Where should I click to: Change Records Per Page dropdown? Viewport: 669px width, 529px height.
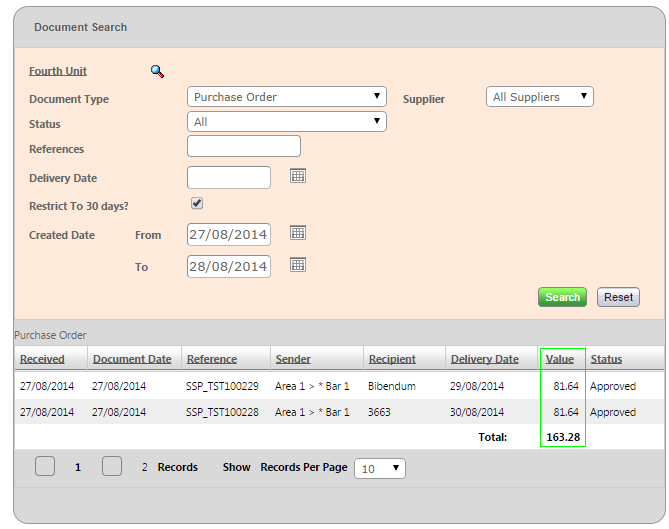[380, 468]
